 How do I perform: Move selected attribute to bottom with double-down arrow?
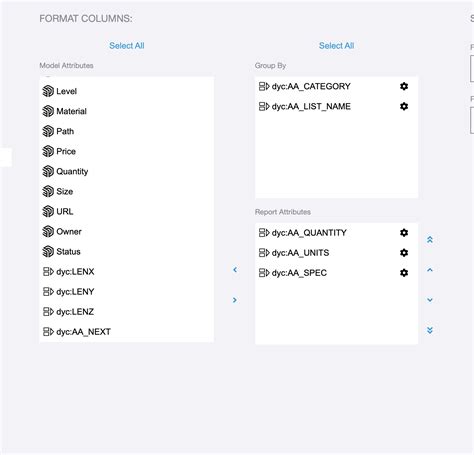(x=430, y=330)
